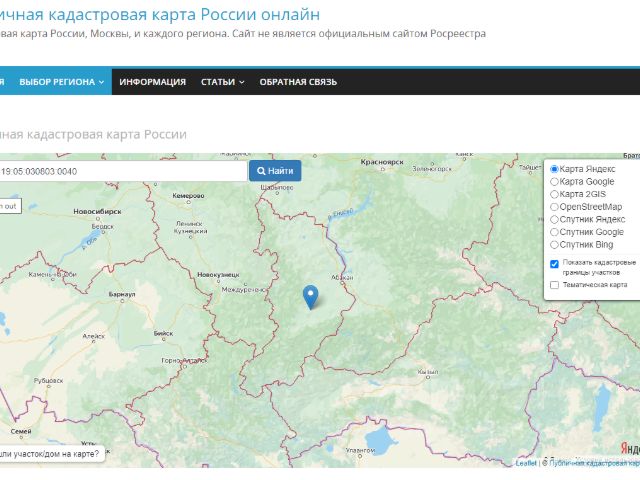The width and height of the screenshot is (640, 480).
Task: Click the Рубцовск city label on map
Action: (48, 380)
